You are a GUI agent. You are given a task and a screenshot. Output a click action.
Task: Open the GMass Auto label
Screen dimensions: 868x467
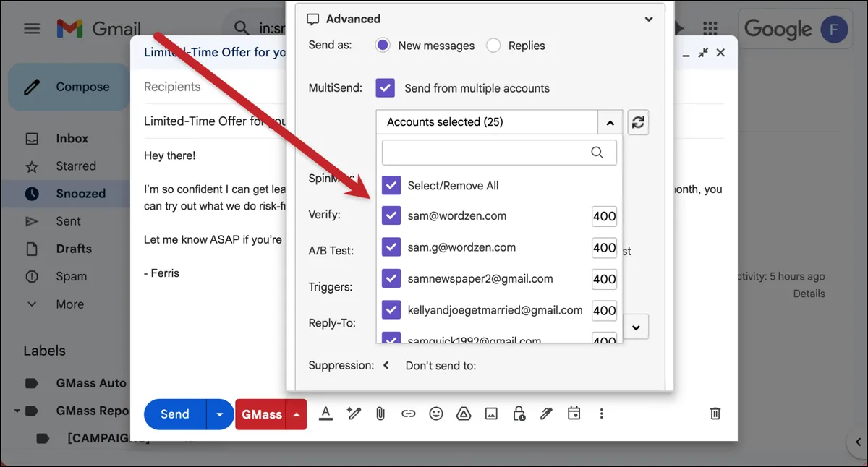91,383
